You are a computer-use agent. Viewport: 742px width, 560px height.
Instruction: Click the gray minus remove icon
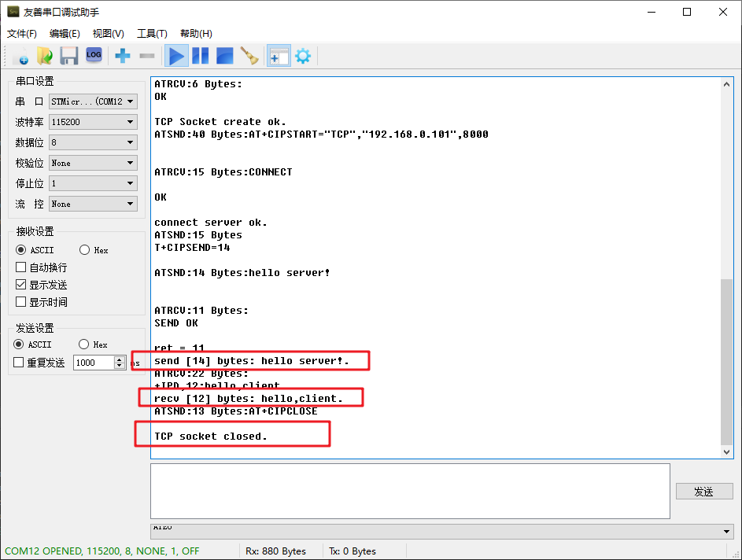[x=147, y=56]
